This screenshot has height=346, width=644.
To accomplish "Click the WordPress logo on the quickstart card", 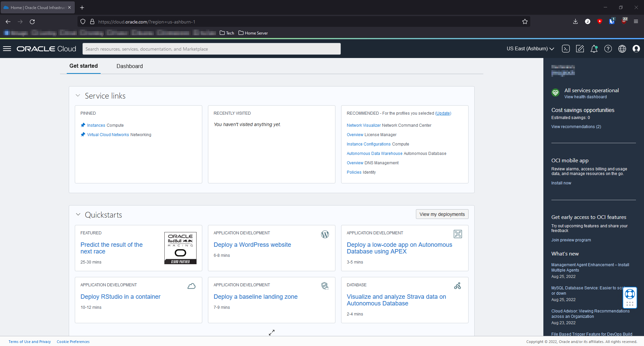I will pyautogui.click(x=325, y=234).
